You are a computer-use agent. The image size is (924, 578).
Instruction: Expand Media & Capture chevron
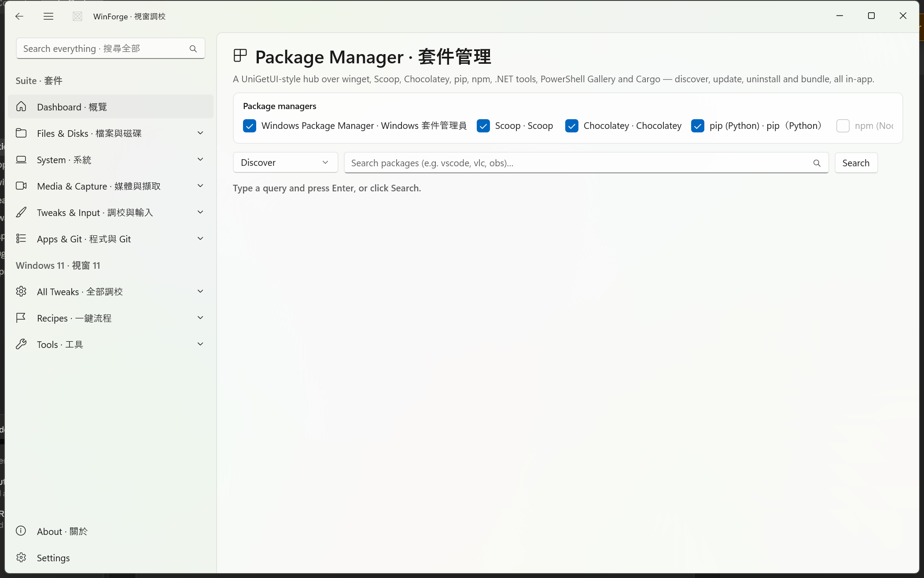200,186
